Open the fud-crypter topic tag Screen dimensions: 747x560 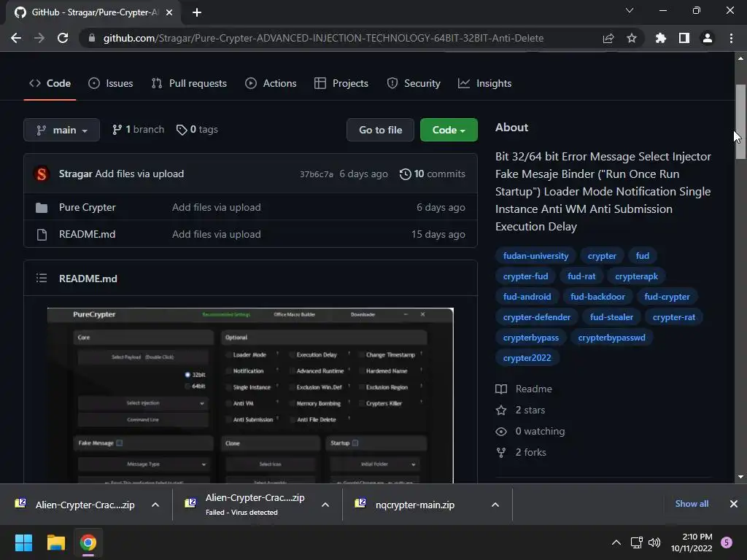[x=667, y=297]
